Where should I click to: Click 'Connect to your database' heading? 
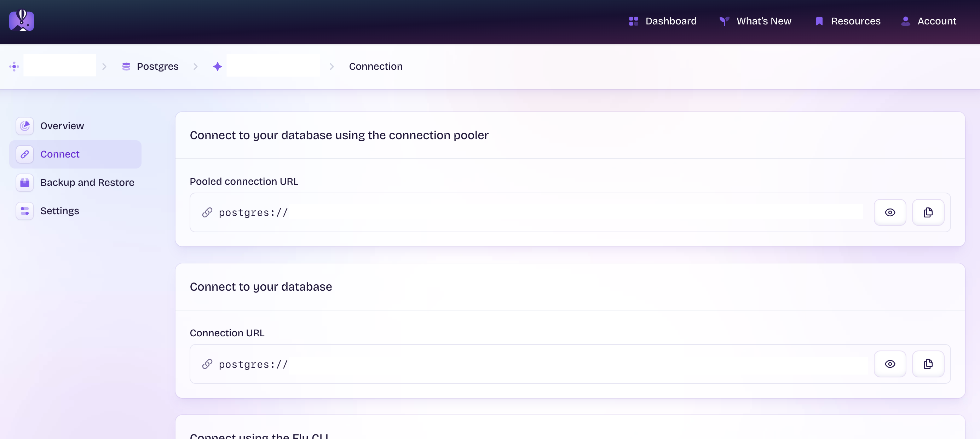click(261, 287)
